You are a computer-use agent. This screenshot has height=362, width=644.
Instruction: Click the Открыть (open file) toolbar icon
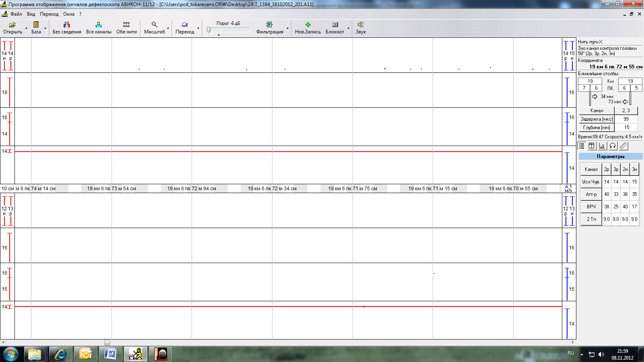pos(12,28)
